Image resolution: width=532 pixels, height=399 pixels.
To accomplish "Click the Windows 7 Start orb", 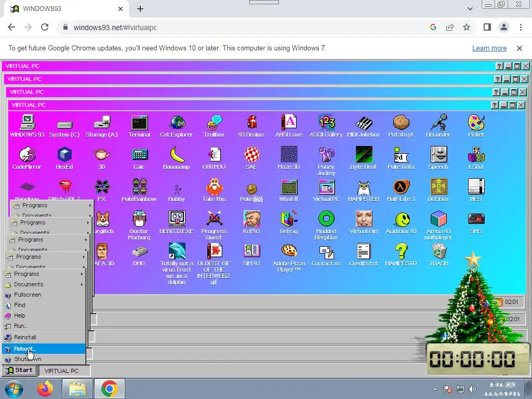I will (x=14, y=389).
